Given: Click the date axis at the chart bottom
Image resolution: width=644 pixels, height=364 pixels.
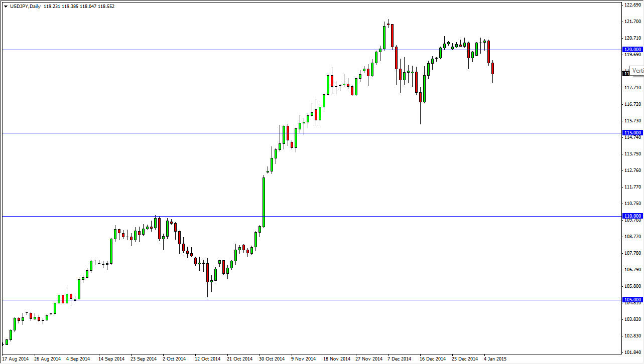Looking at the screenshot, I should [321, 359].
